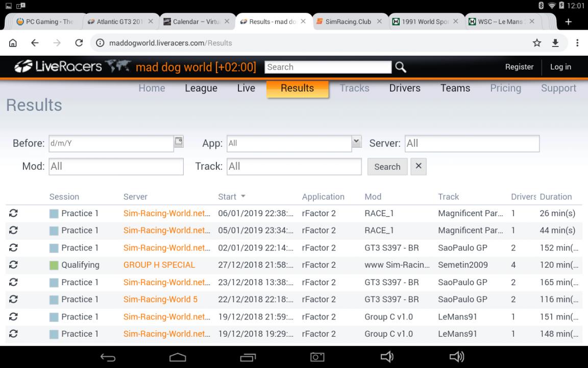Clear filters with the X button

[x=419, y=166]
